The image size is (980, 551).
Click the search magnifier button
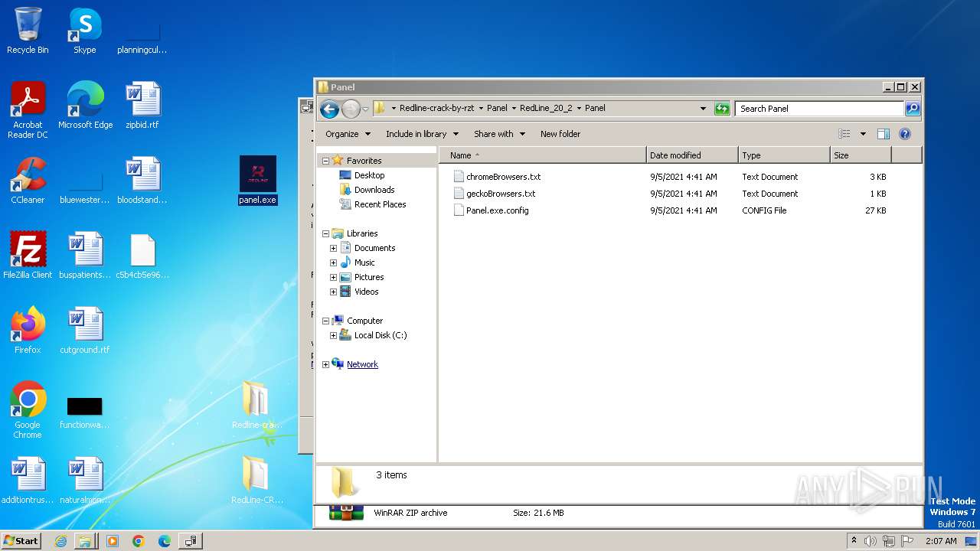(913, 109)
